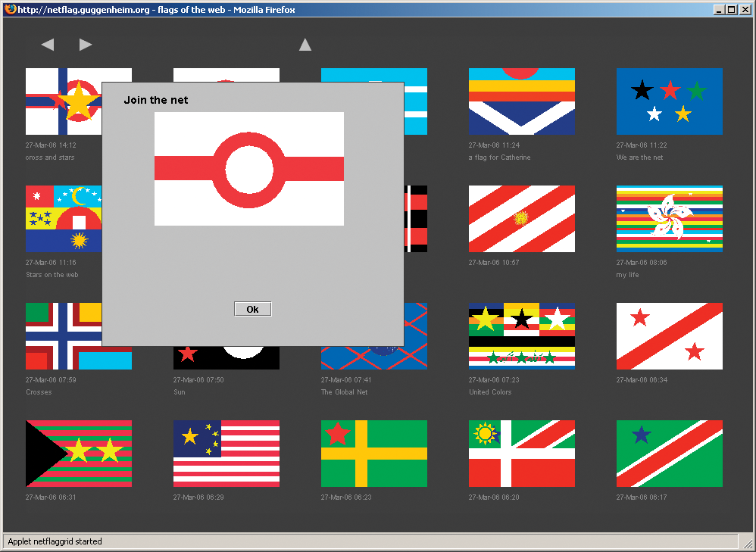Image resolution: width=756 pixels, height=552 pixels.
Task: Select the red diagonal striped flag with sun
Action: pyautogui.click(x=521, y=219)
